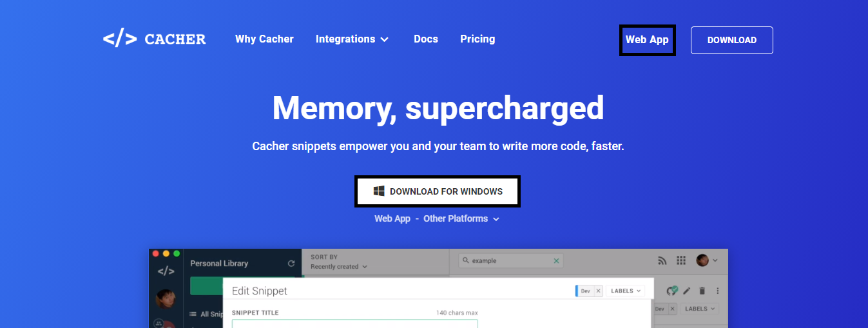
Task: Click the trash delete icon
Action: click(702, 291)
